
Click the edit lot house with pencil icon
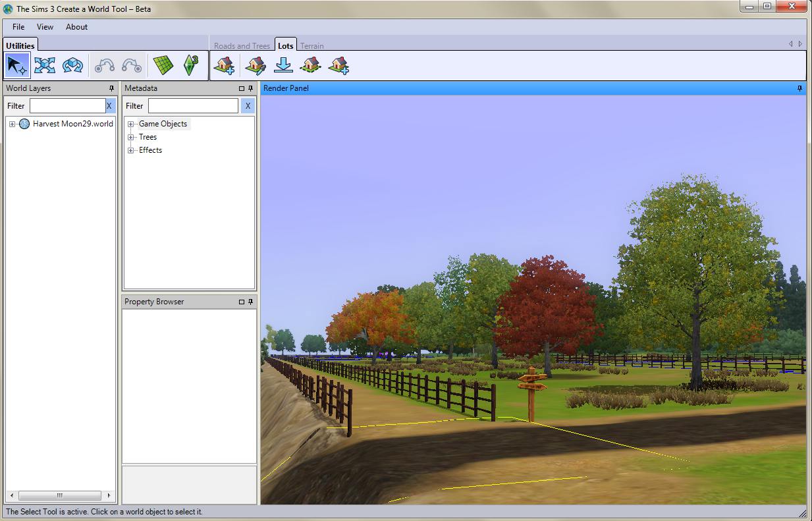click(x=256, y=65)
